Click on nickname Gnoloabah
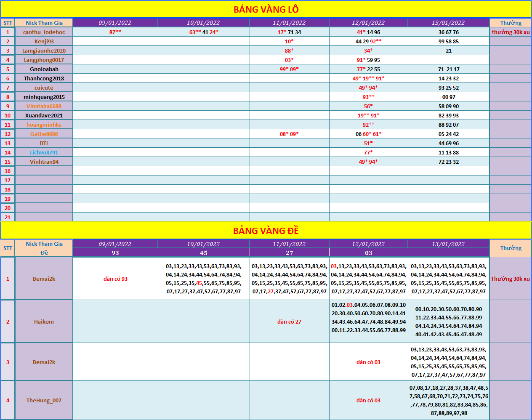532x420 pixels. [x=44, y=69]
